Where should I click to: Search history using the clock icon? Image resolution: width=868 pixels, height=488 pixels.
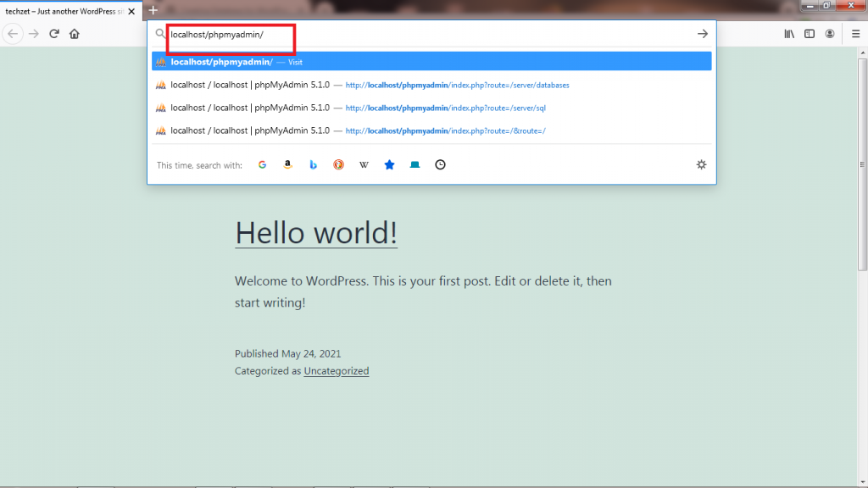(x=440, y=164)
